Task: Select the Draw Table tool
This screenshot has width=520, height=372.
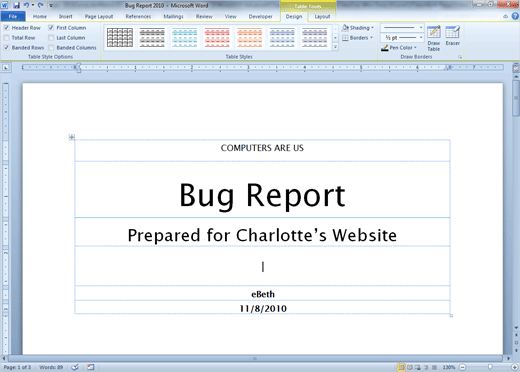Action: coord(434,38)
